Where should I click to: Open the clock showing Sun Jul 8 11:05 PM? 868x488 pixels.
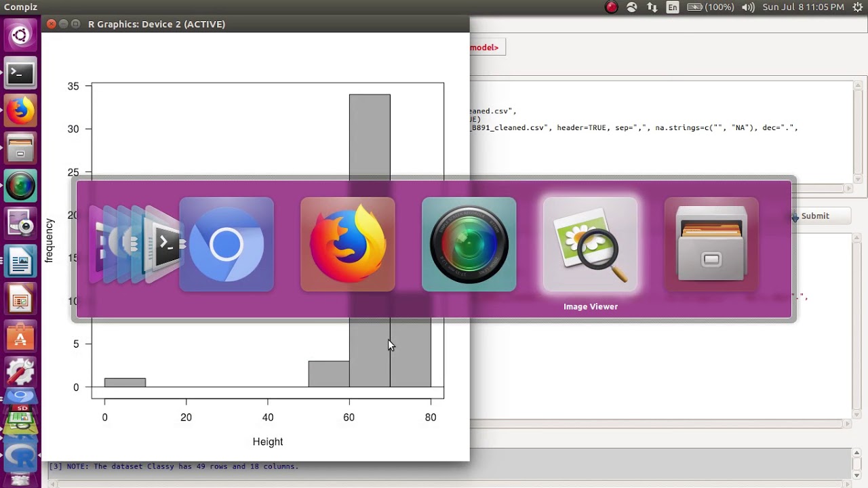click(803, 7)
